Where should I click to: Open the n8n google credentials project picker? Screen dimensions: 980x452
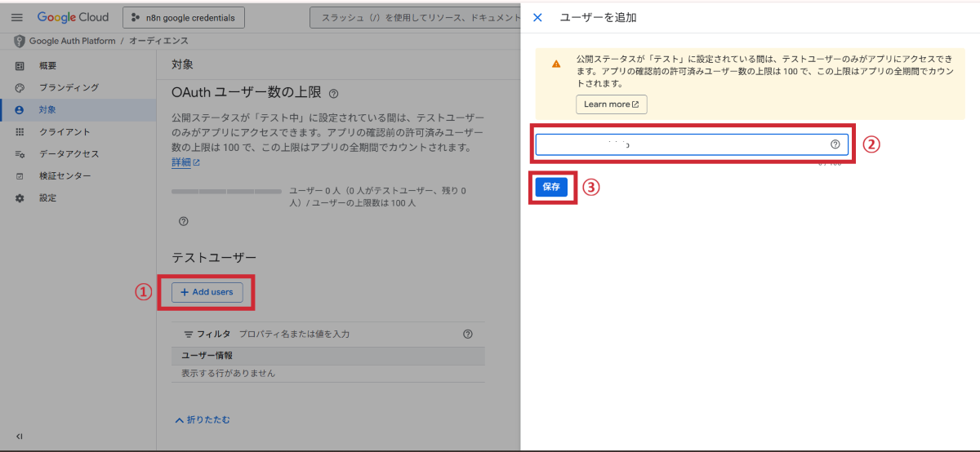tap(184, 17)
